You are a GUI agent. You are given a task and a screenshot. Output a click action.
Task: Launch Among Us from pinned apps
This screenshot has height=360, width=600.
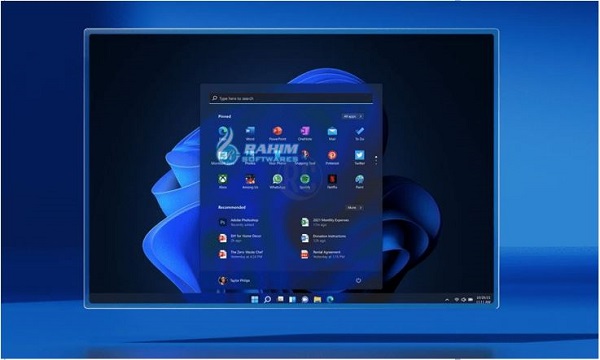point(250,181)
